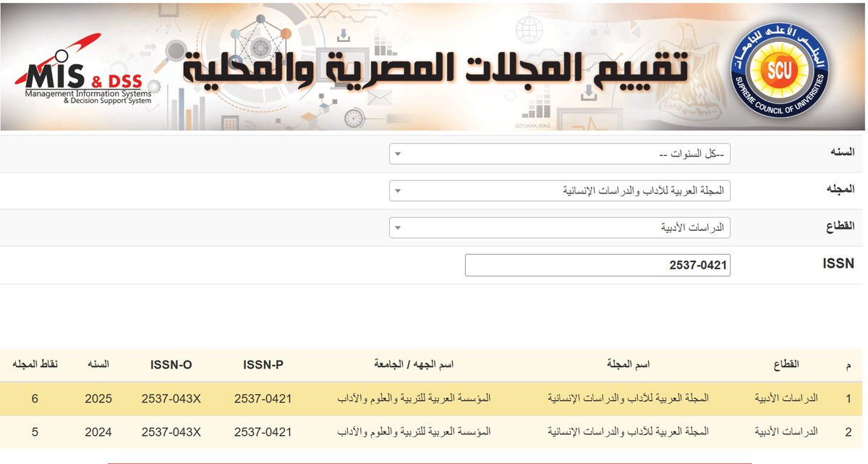Click ISSN-O 2537-043X in the 2024 row
This screenshot has width=868, height=464.
pyautogui.click(x=171, y=432)
